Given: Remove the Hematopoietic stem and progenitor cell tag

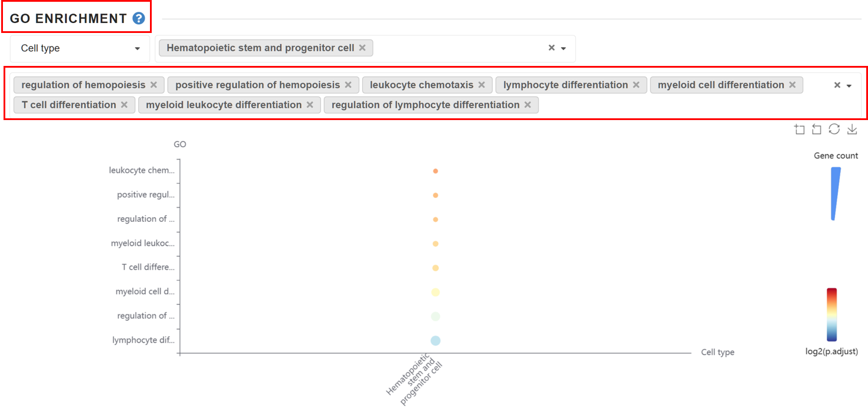Looking at the screenshot, I should click(362, 48).
